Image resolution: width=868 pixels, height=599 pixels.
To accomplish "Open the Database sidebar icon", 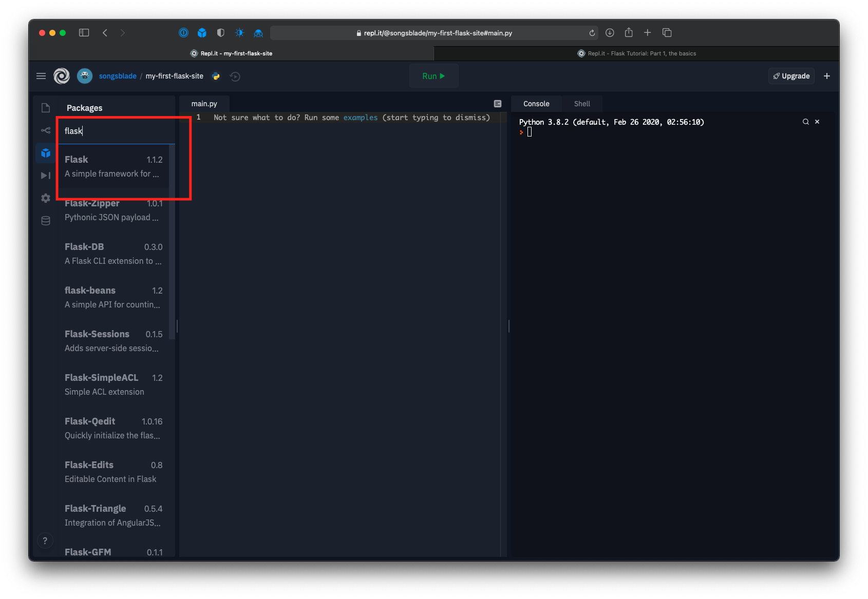I will click(x=46, y=221).
